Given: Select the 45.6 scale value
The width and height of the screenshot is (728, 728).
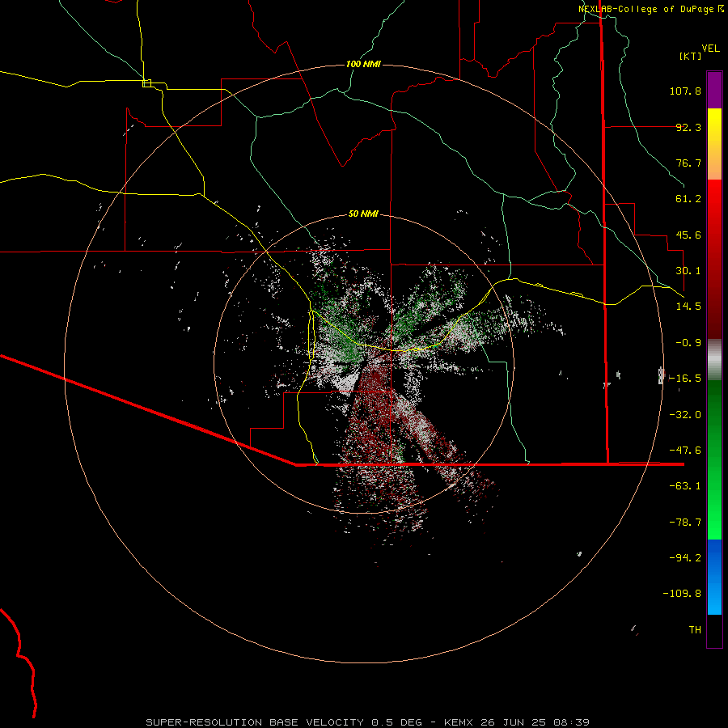Looking at the screenshot, I should 688,235.
